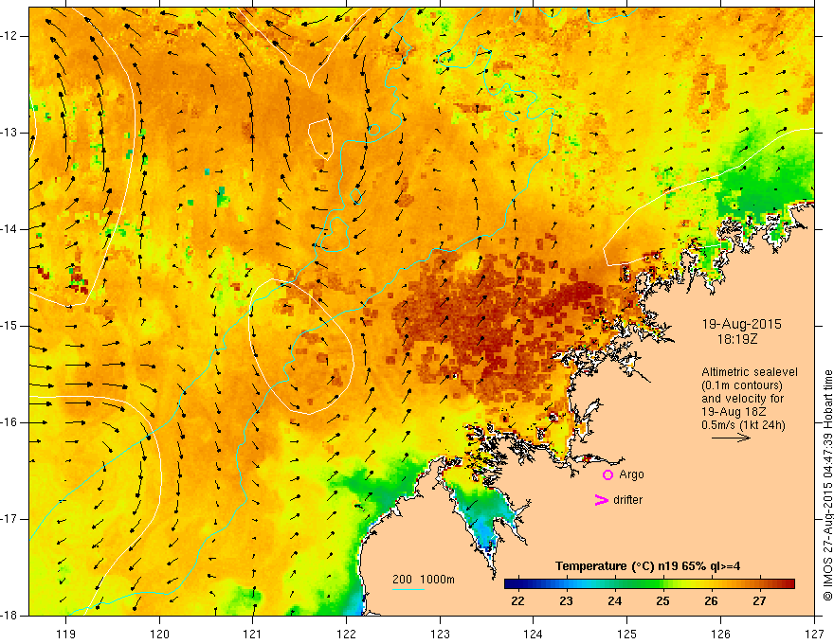
Task: Click longitude axis label 119
Action: pos(66,634)
